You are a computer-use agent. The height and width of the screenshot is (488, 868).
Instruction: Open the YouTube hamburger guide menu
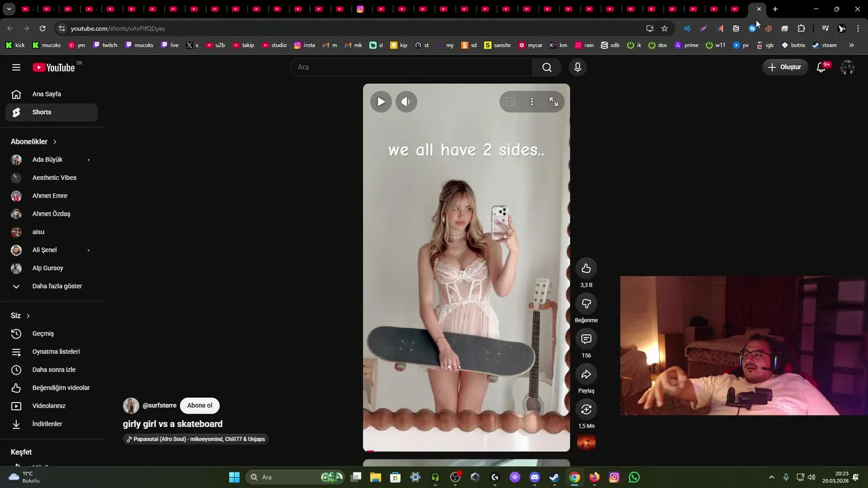click(x=16, y=67)
